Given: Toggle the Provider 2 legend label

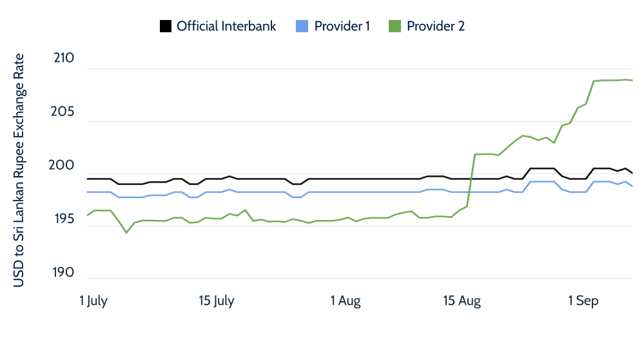Looking at the screenshot, I should [435, 26].
